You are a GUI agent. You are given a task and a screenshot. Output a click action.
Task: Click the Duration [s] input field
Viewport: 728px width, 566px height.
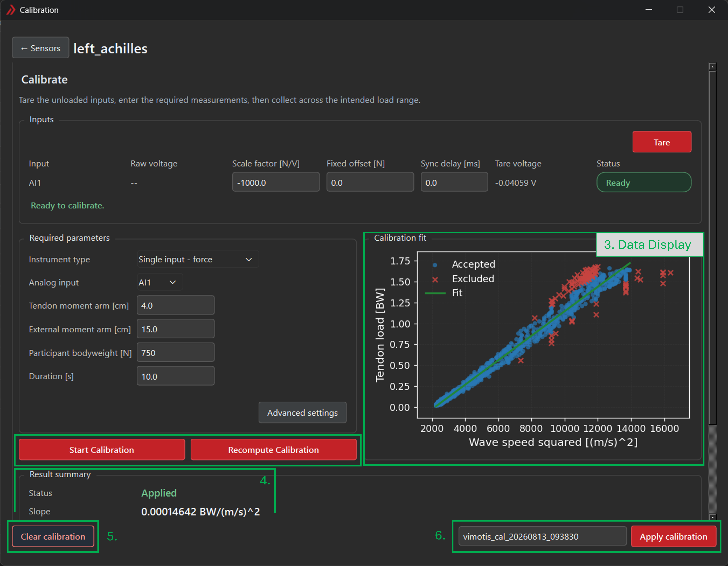click(176, 376)
